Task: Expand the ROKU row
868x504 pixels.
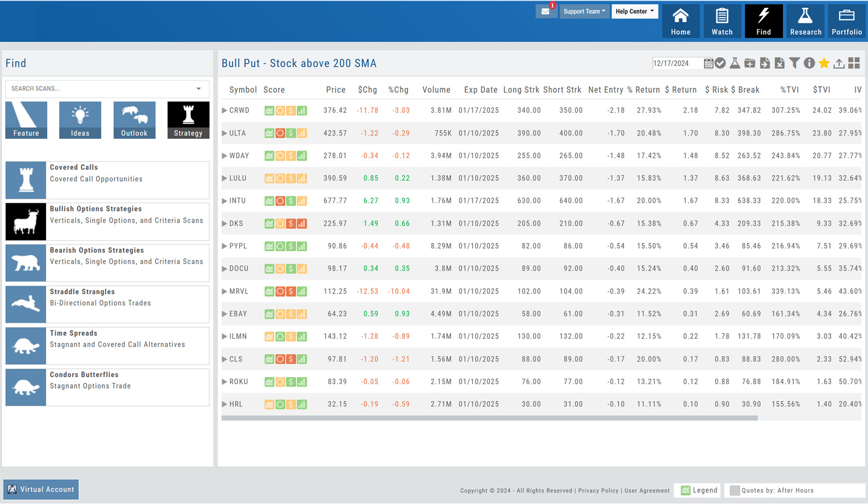Action: point(224,382)
